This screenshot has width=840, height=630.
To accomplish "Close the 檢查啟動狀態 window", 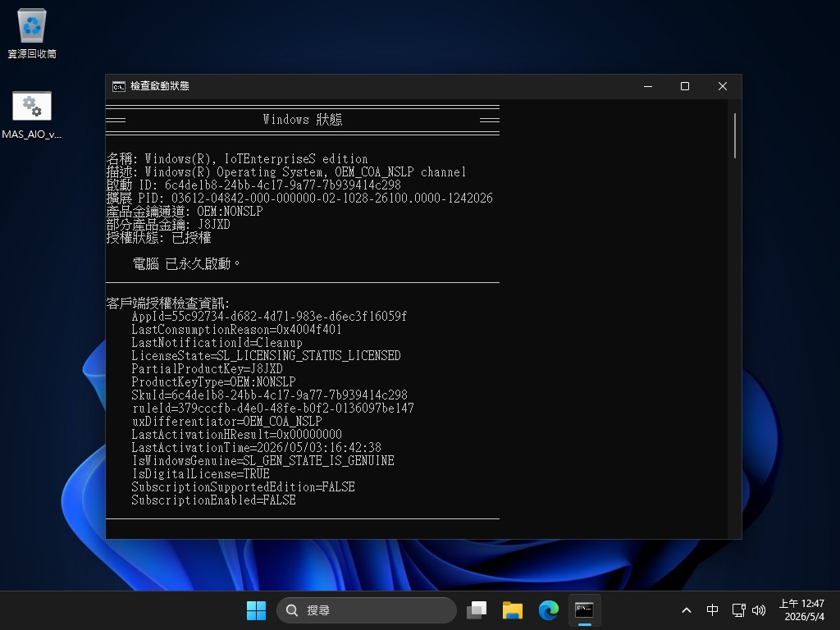I will [723, 86].
